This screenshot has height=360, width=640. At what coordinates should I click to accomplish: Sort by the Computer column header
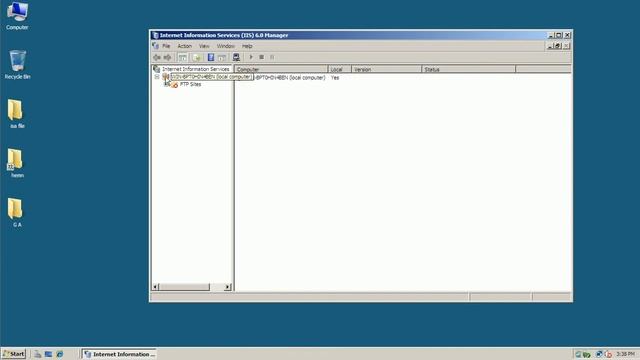(281, 69)
